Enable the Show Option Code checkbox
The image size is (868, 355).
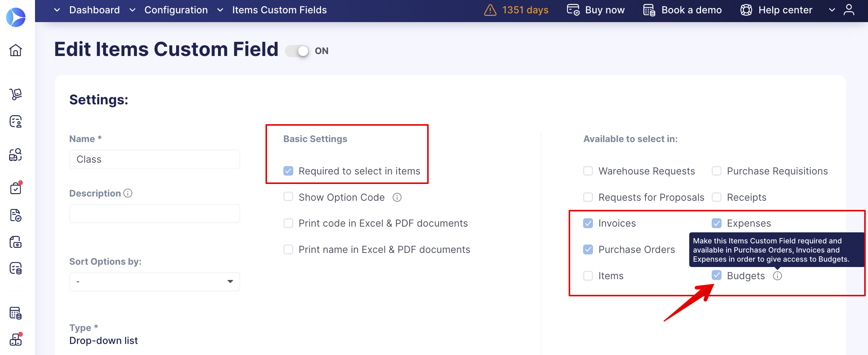point(288,197)
